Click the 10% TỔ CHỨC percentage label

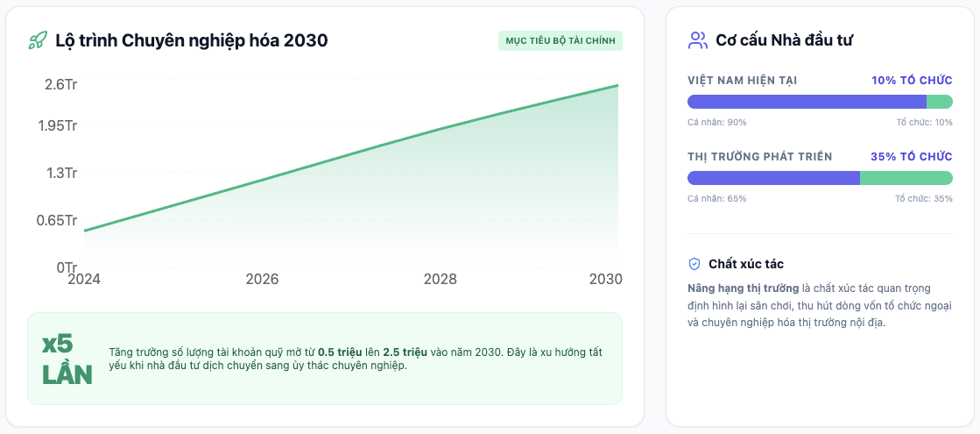click(x=911, y=81)
